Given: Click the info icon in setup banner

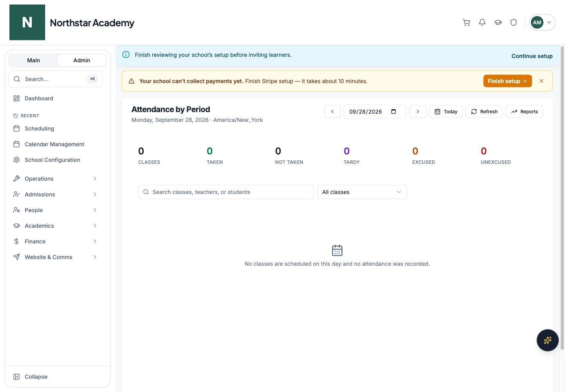Looking at the screenshot, I should [x=126, y=54].
